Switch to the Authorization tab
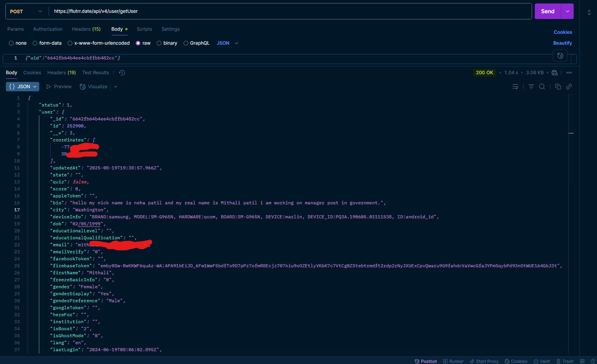The width and height of the screenshot is (597, 364). (x=48, y=29)
